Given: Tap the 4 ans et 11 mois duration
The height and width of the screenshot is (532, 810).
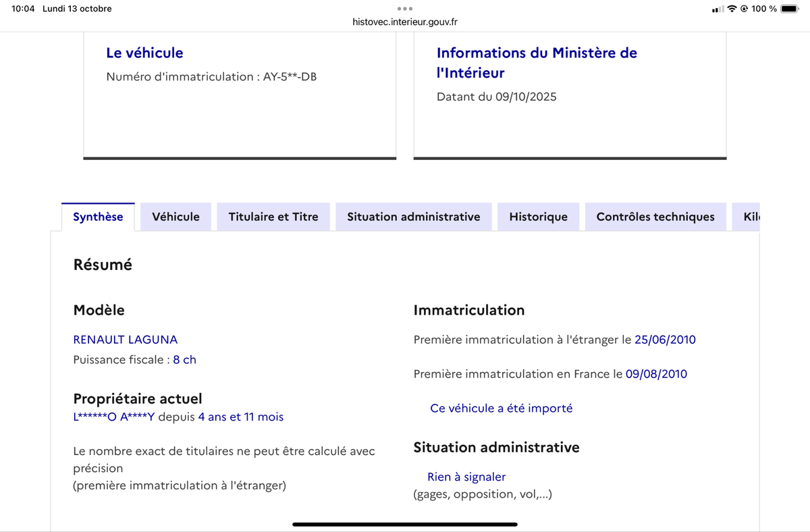Looking at the screenshot, I should pyautogui.click(x=241, y=417).
